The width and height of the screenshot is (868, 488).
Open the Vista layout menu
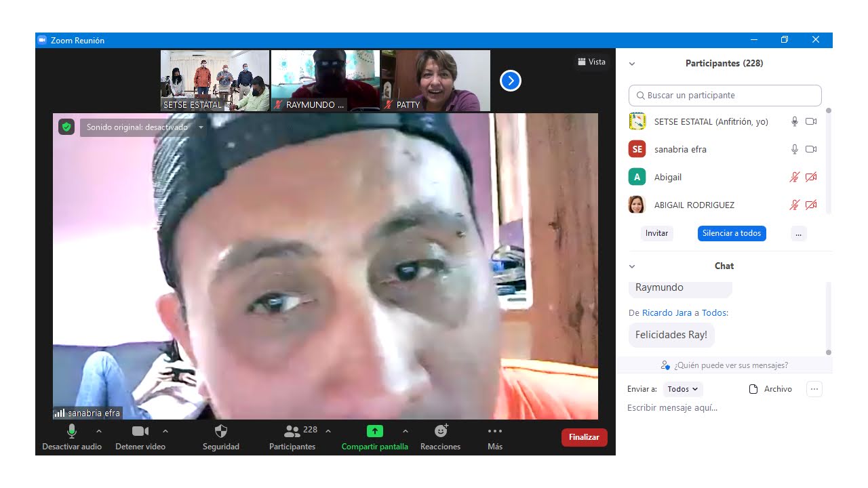[592, 62]
